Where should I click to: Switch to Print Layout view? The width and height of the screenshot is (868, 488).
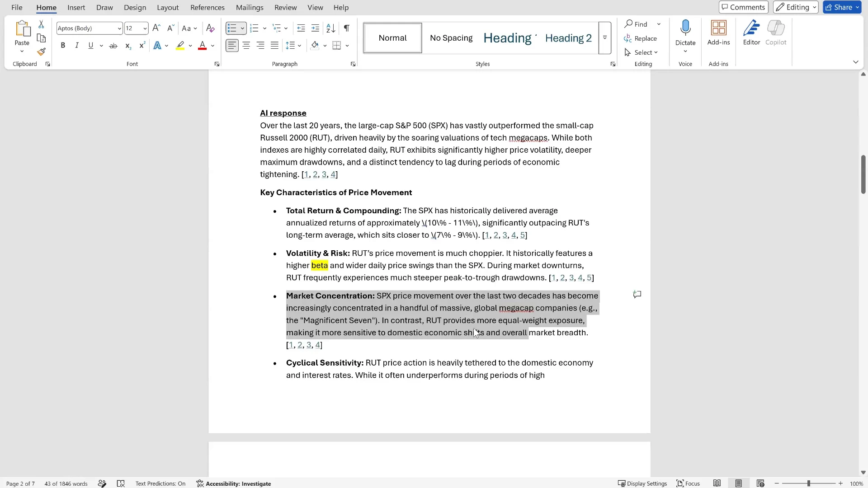click(x=739, y=483)
